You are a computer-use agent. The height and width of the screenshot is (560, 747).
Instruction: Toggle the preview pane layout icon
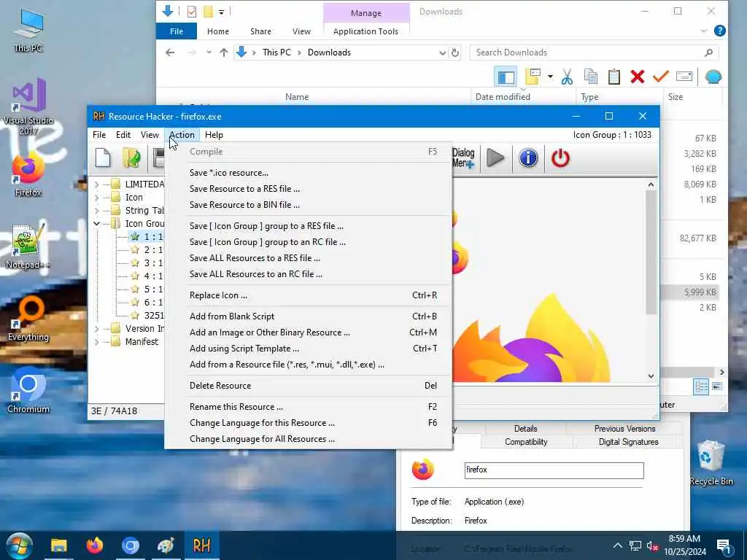pos(506,77)
